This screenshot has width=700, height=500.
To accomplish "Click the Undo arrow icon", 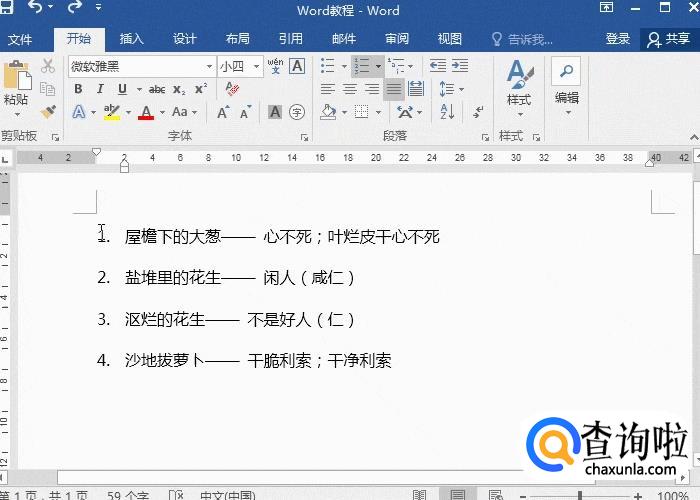I will click(x=35, y=6).
